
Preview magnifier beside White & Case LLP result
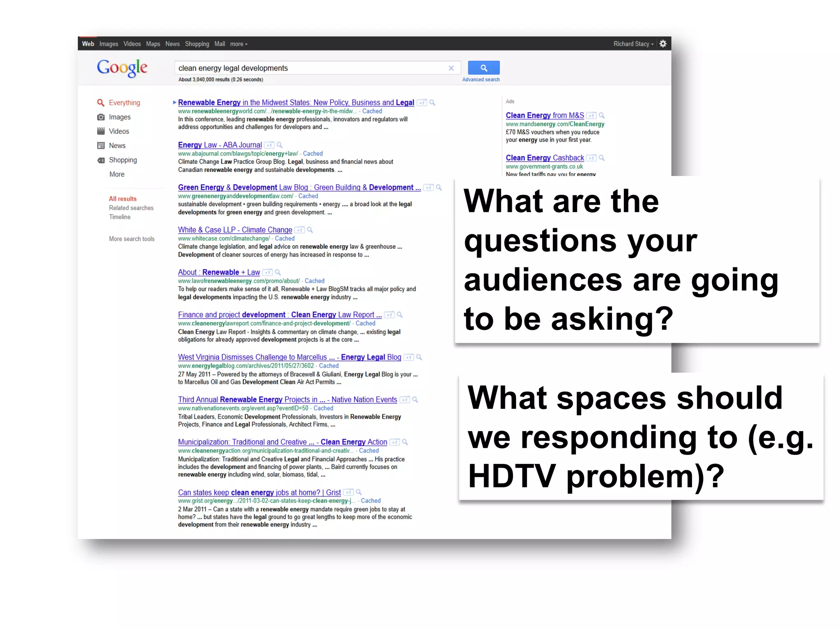310,230
